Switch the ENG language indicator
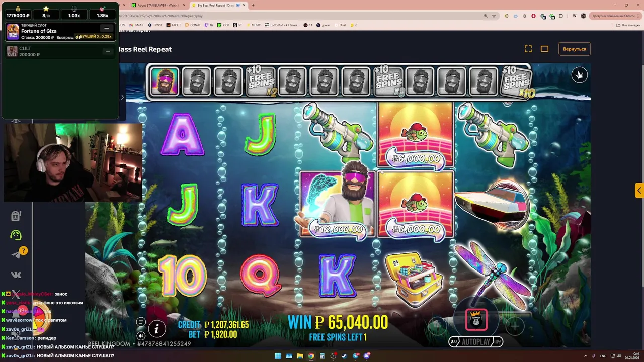Viewport: 644px width, 362px height. pos(603,356)
